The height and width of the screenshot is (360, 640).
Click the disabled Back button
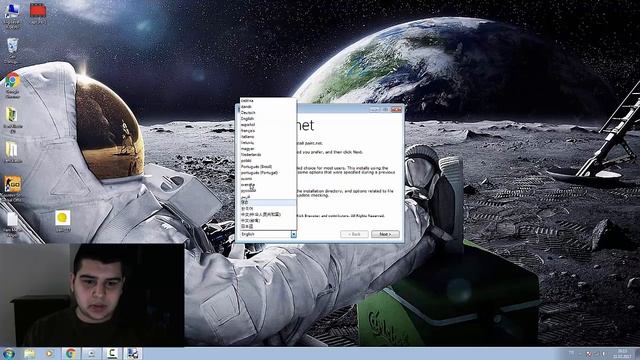click(x=354, y=234)
